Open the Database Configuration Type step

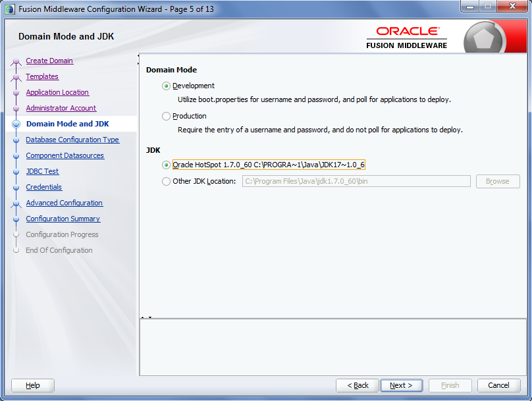coord(72,140)
